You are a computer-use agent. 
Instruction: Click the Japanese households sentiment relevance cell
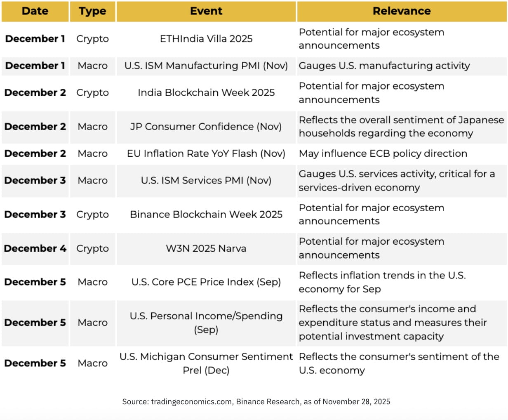point(401,127)
